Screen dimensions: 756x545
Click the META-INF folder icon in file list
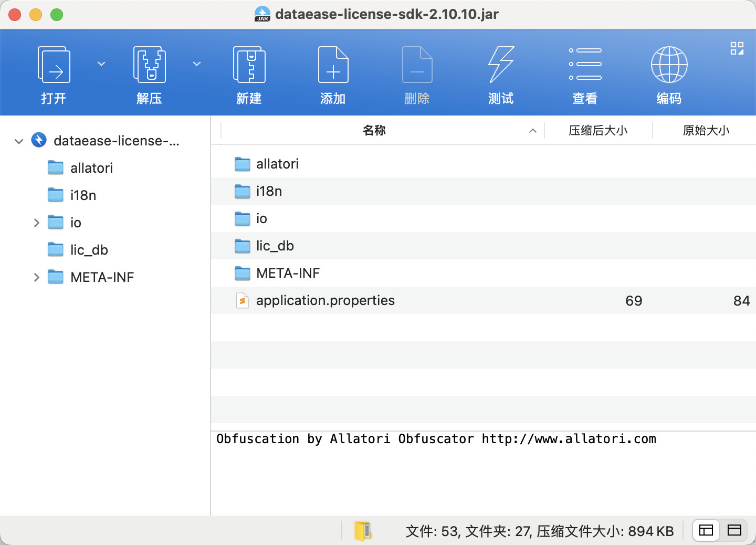[243, 274]
